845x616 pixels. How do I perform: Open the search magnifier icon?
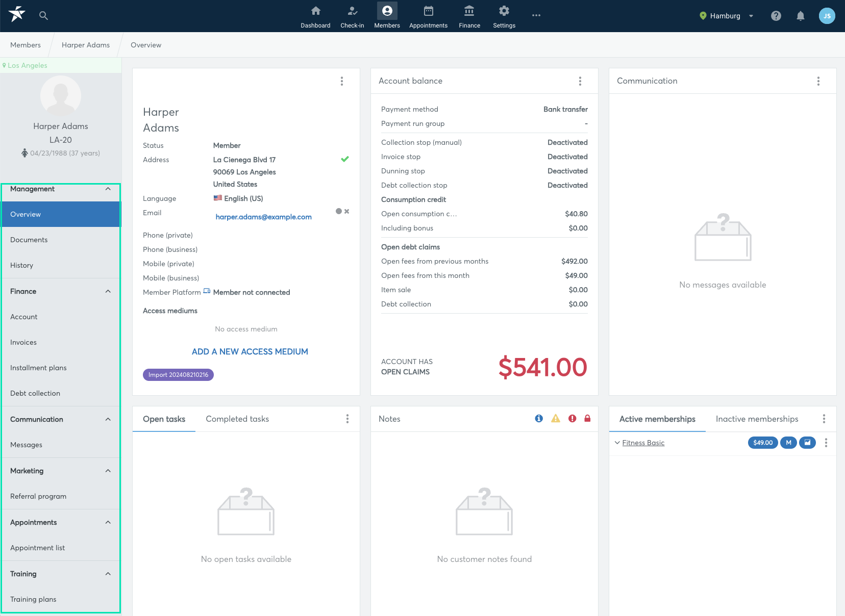pyautogui.click(x=43, y=16)
